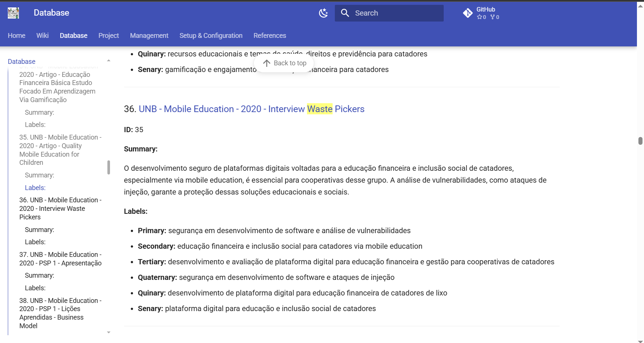This screenshot has width=644, height=343.
Task: Click the vertical scrollbar thumb
Action: coord(640,141)
